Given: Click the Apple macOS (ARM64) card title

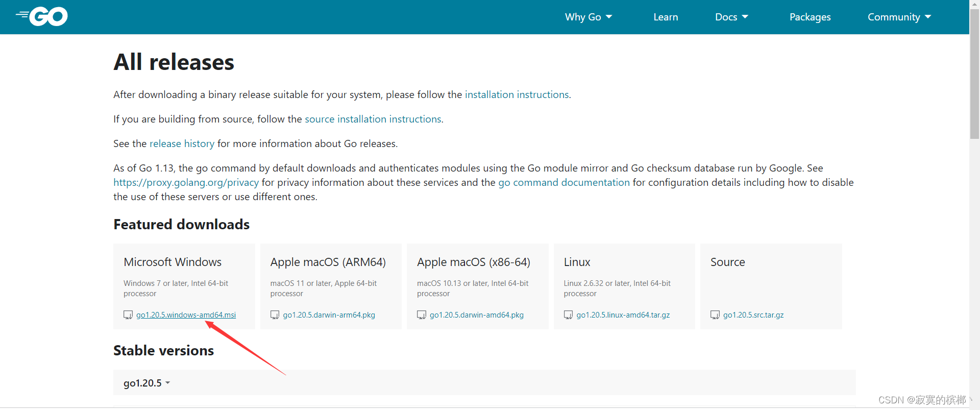Looking at the screenshot, I should [328, 262].
